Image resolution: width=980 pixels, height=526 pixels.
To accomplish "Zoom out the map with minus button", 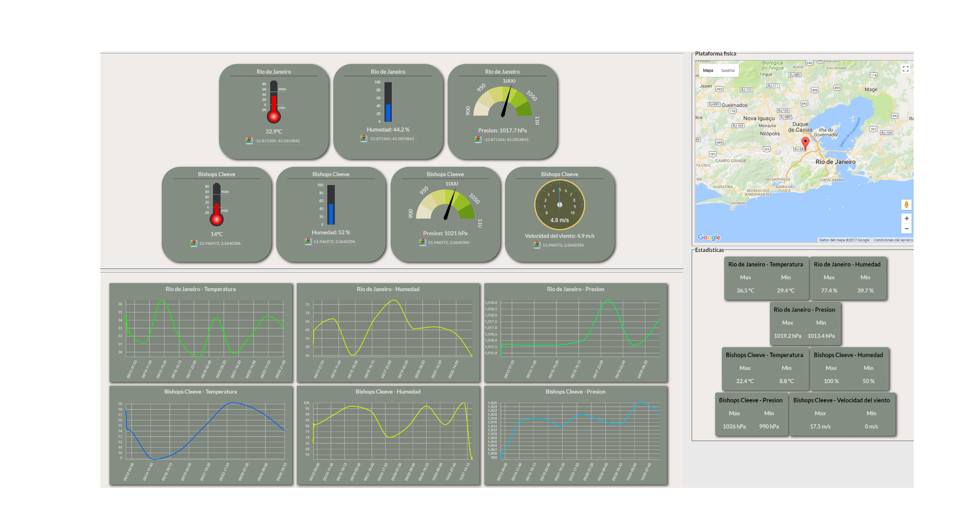I will (906, 229).
